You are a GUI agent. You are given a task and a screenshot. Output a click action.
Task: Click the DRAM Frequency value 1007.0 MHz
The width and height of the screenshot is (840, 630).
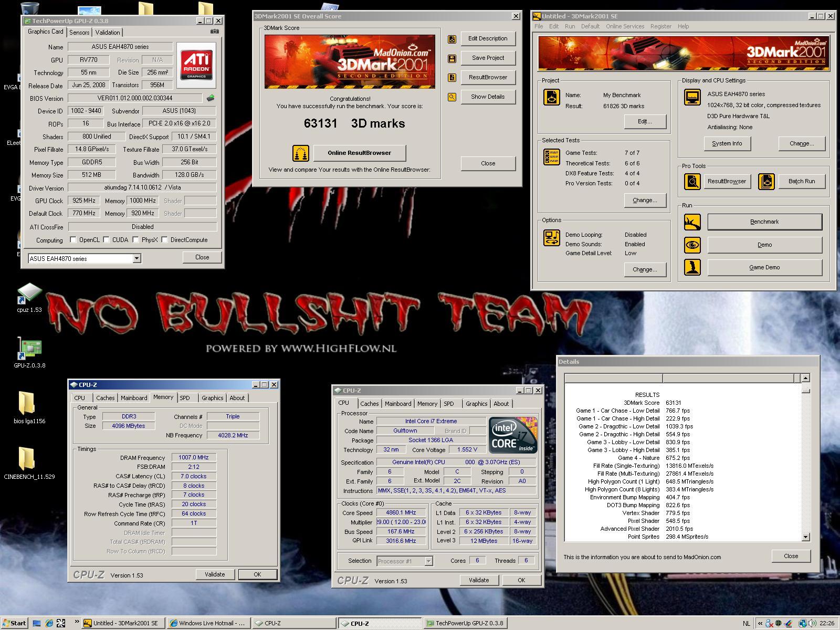click(194, 457)
